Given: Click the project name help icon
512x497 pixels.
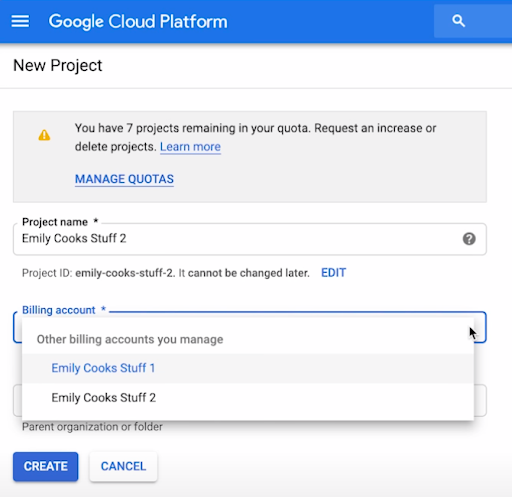Looking at the screenshot, I should point(469,239).
